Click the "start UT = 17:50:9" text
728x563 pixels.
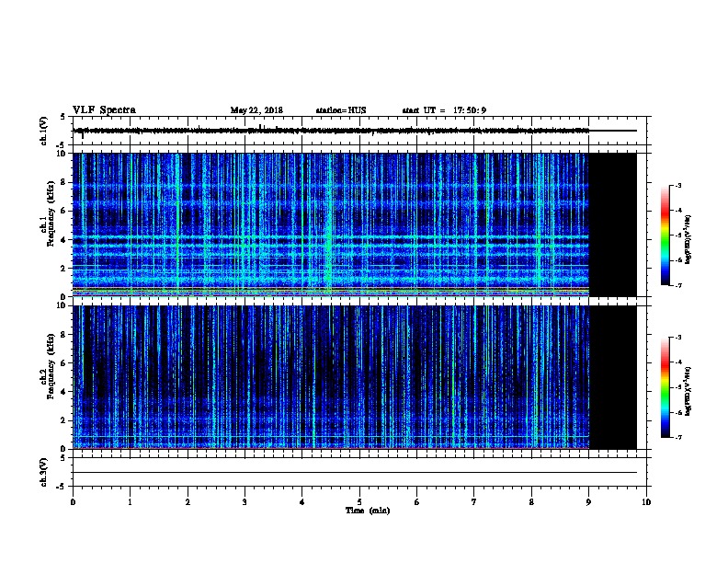click(444, 110)
